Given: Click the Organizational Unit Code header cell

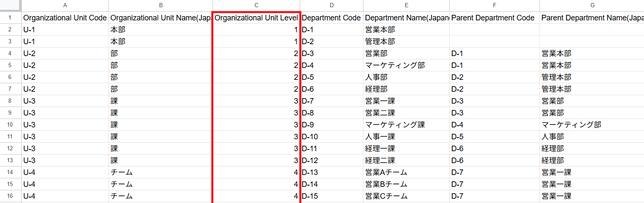Looking at the screenshot, I should [x=65, y=18].
